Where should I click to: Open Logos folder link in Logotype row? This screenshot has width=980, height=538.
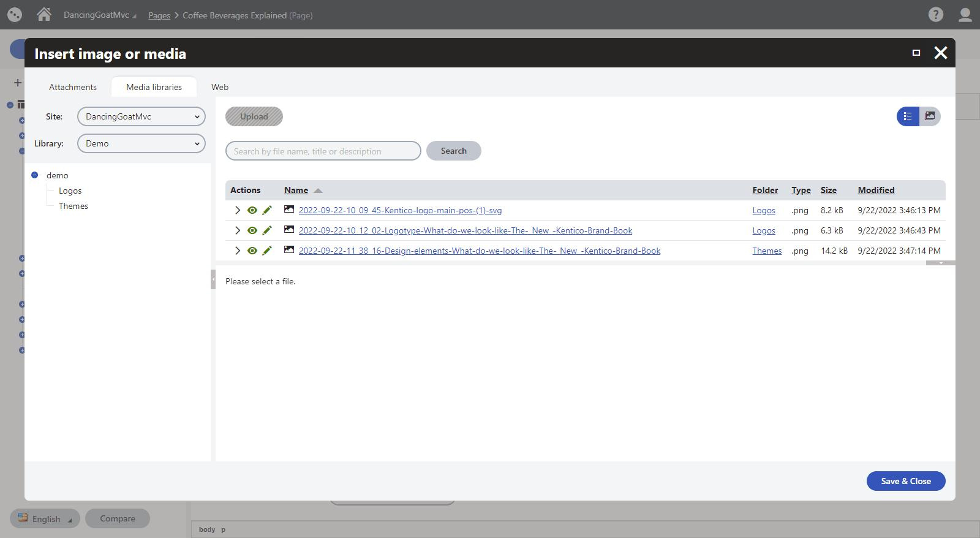764,230
